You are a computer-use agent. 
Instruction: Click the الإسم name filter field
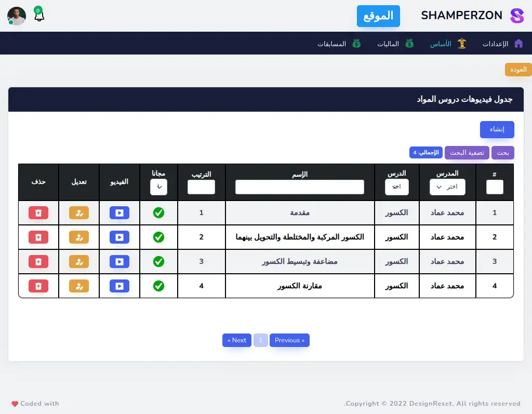click(x=300, y=187)
